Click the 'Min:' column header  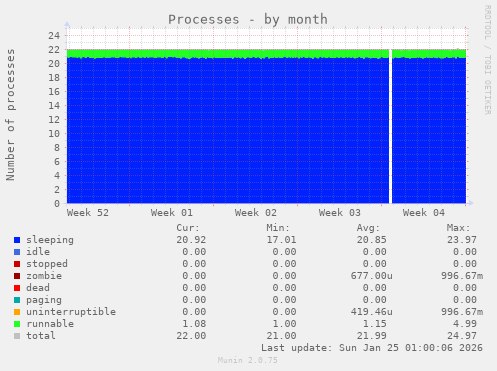[278, 228]
